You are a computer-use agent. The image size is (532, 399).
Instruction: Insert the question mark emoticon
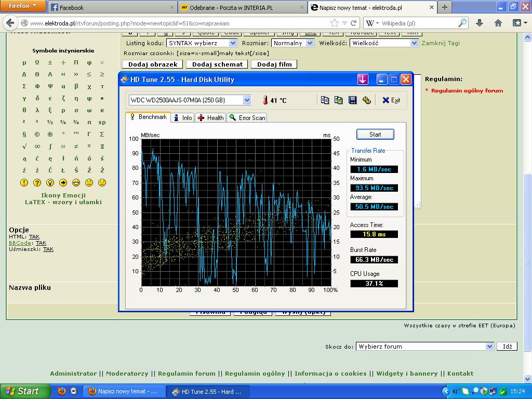tap(37, 182)
